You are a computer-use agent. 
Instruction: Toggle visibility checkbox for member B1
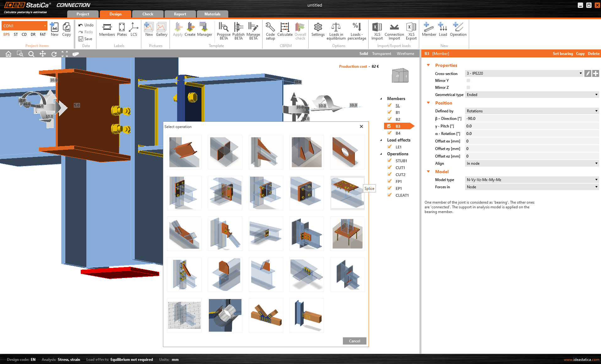pyautogui.click(x=389, y=112)
